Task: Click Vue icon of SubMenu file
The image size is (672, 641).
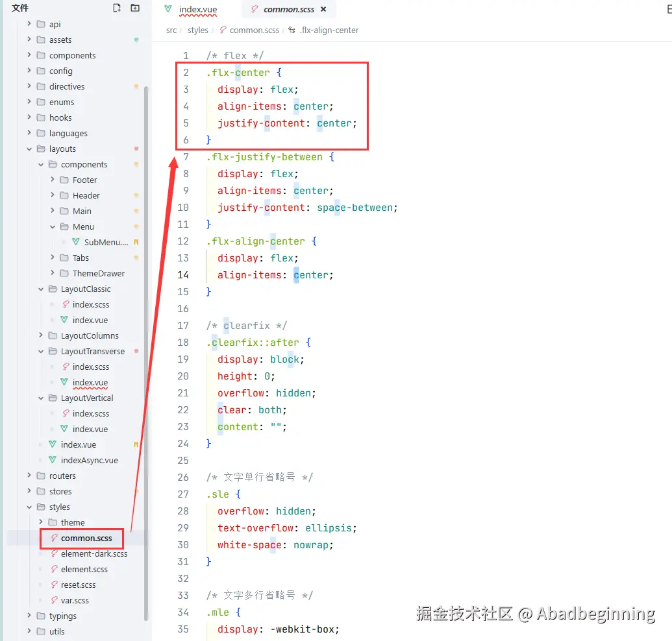Action: tap(76, 242)
